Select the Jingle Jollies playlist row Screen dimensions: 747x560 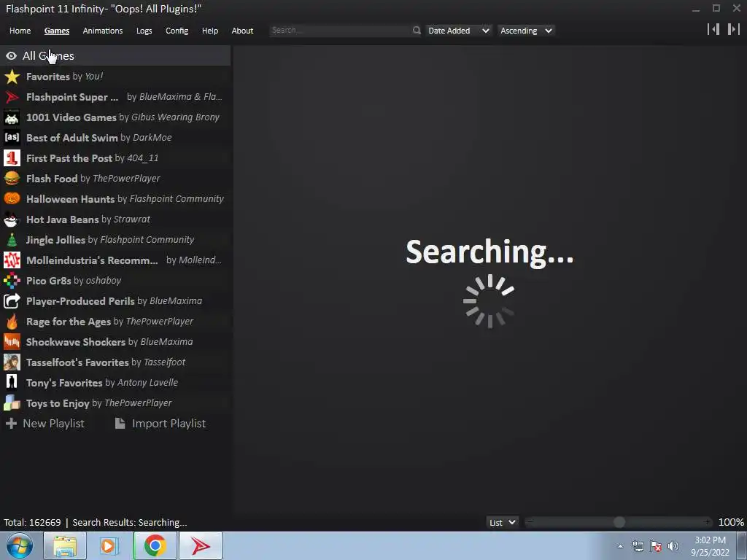click(115, 240)
